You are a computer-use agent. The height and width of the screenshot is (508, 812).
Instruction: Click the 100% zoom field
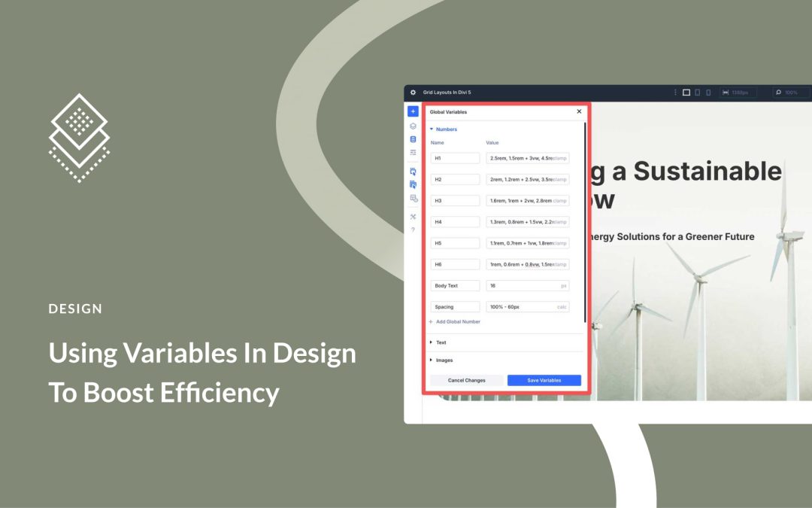[791, 93]
